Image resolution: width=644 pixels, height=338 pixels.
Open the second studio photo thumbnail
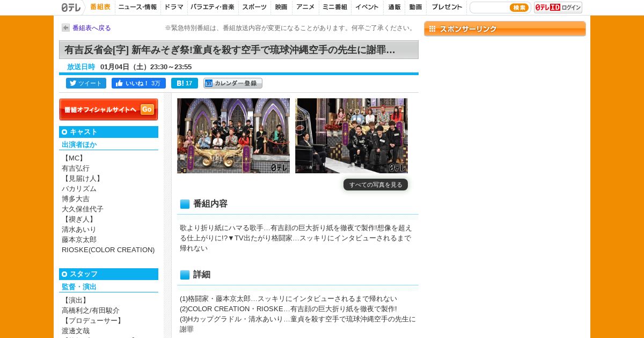tap(352, 136)
